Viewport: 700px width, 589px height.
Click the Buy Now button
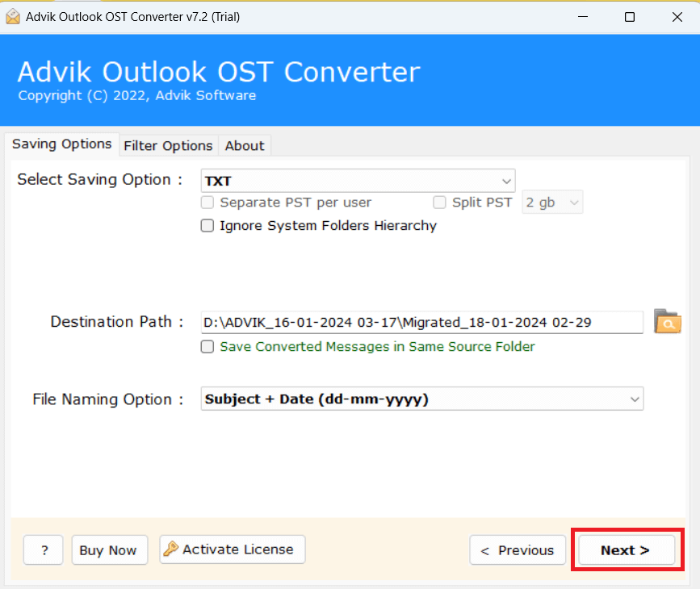pos(109,550)
